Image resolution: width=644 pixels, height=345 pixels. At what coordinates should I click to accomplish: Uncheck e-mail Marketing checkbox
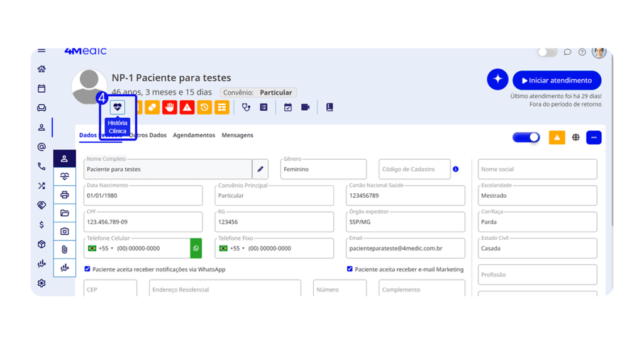point(350,269)
